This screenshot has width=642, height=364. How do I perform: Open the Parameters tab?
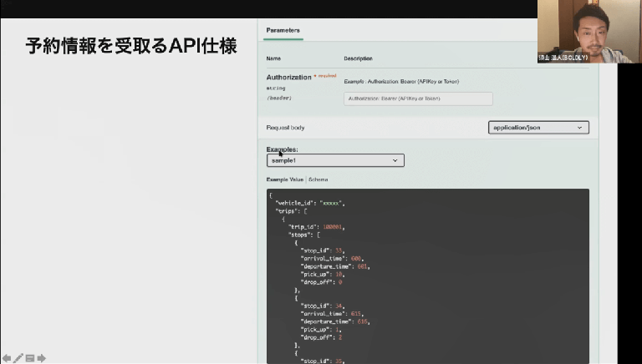(x=283, y=31)
